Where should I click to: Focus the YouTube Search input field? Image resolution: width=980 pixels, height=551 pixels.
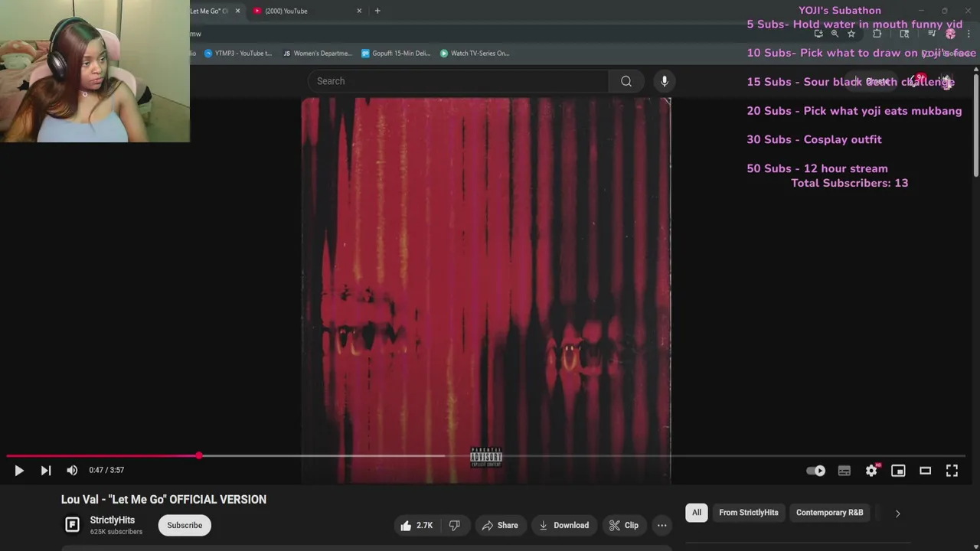(458, 81)
